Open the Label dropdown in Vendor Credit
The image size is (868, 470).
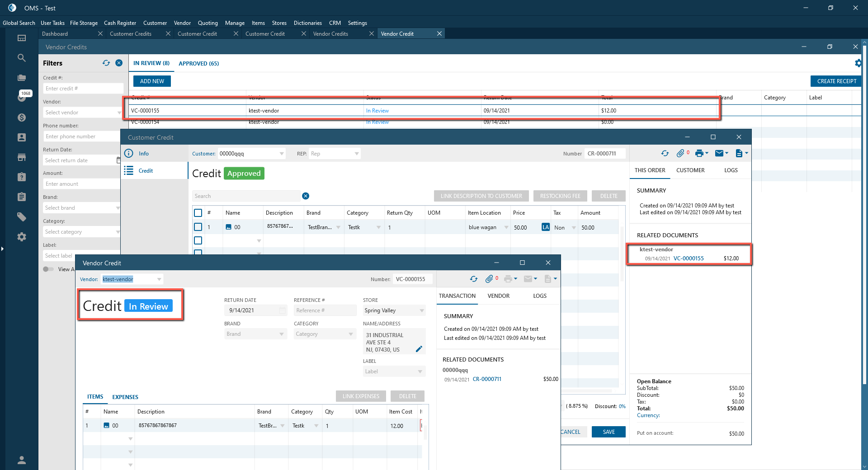[x=420, y=371]
